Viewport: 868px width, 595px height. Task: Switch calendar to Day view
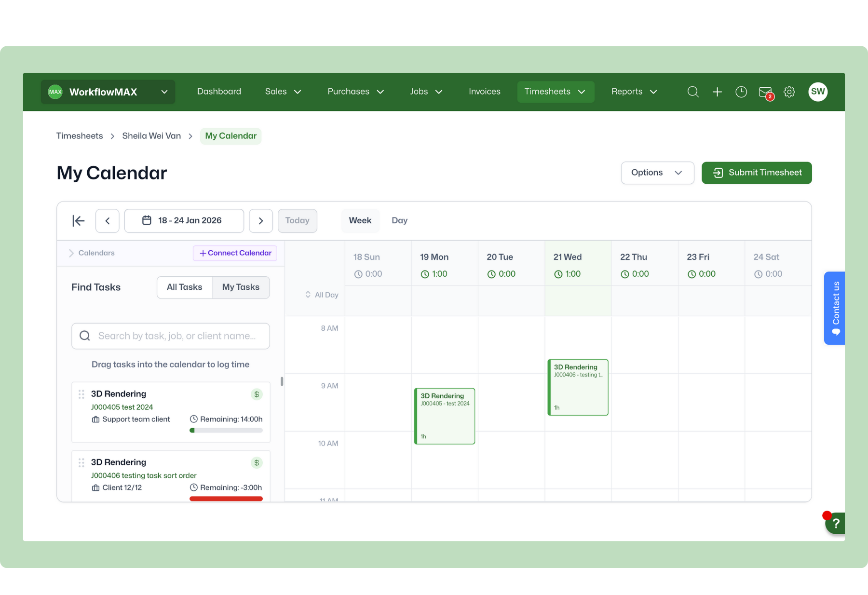[399, 220]
